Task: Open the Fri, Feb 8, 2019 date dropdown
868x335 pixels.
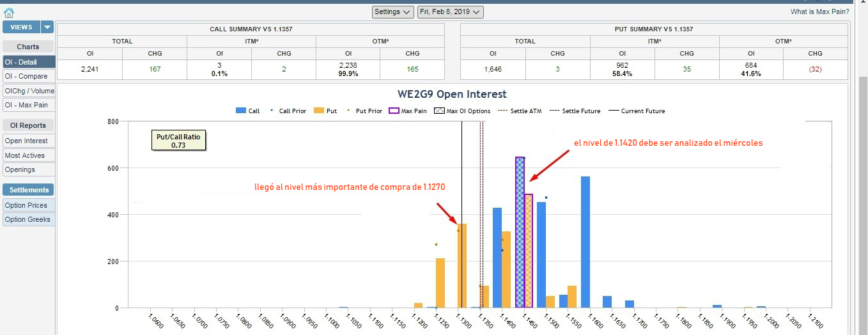Action: pos(450,12)
